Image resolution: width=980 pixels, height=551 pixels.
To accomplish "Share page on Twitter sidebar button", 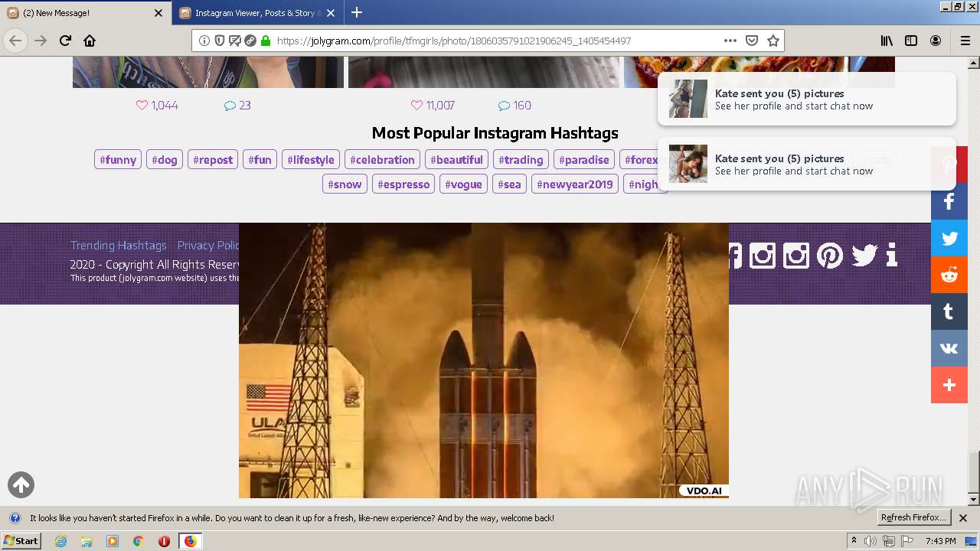I will (949, 239).
